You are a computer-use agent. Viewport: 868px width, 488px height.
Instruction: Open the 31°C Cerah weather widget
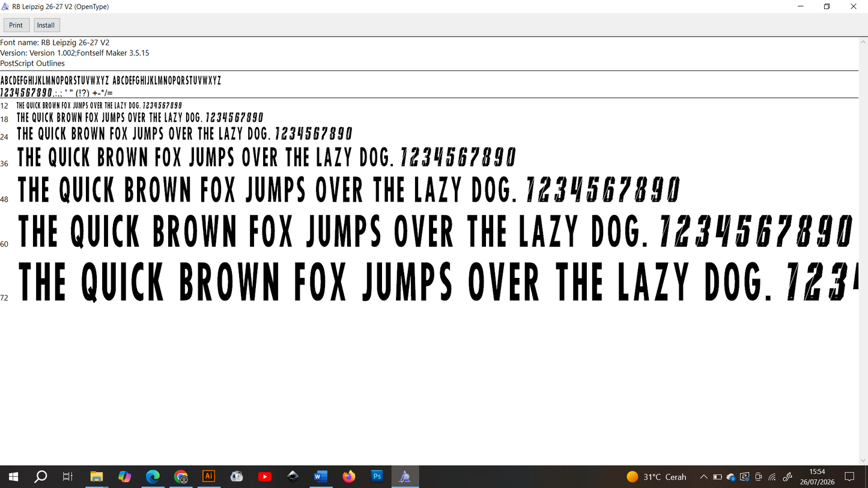(x=656, y=477)
